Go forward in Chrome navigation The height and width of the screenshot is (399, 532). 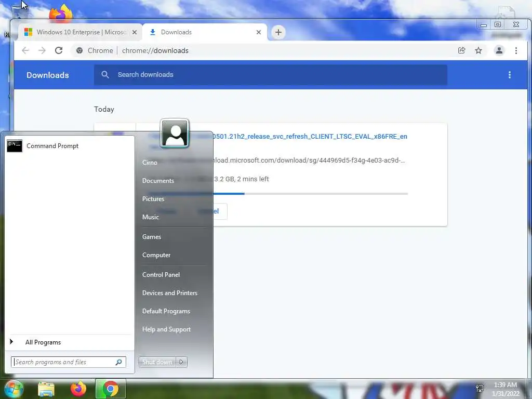click(x=42, y=50)
